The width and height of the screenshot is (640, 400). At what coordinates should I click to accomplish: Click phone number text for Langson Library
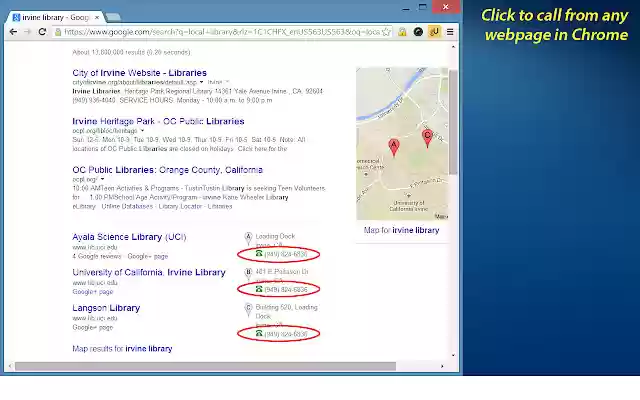pyautogui.click(x=286, y=334)
